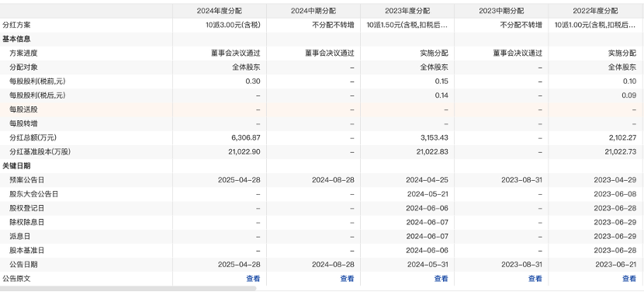The image size is (644, 295).
Task: Click the 0.09 after-tax dividend value
Action: 629,95
